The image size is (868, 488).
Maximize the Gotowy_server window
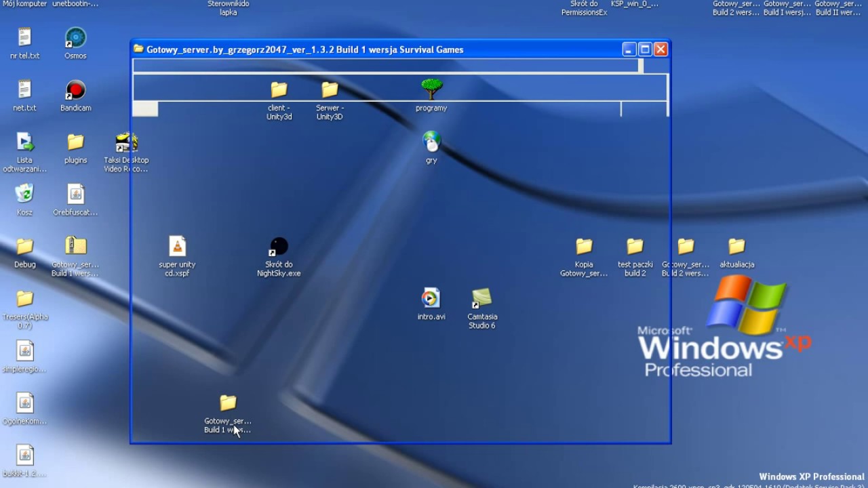645,49
